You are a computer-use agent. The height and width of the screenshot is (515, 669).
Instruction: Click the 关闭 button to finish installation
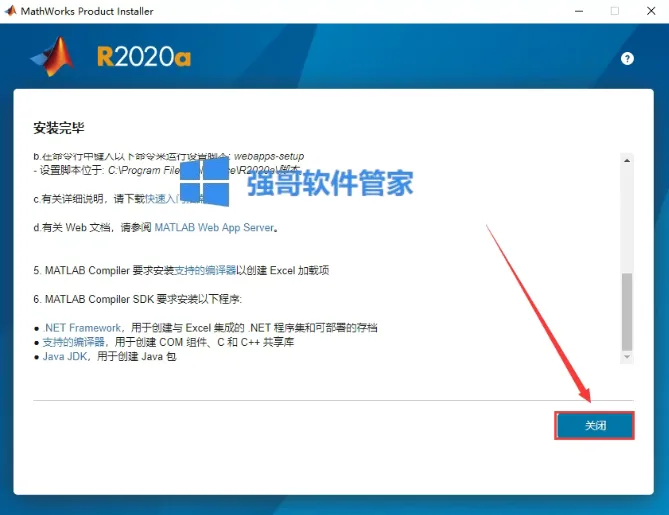tap(594, 425)
